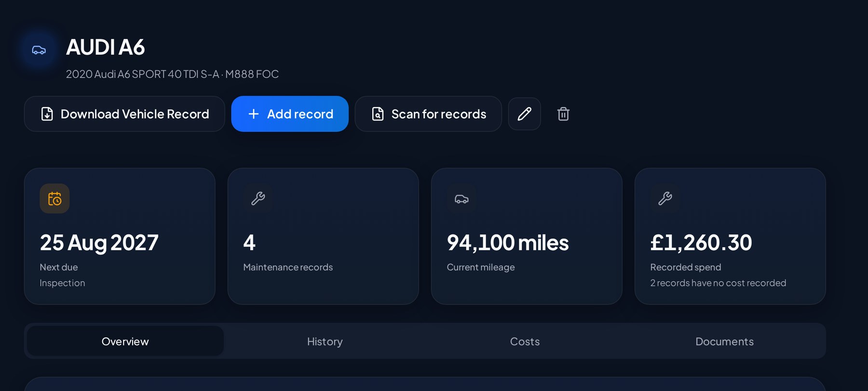This screenshot has width=868, height=391.
Task: Click the 'Recorded spend' label
Action: coord(686,267)
